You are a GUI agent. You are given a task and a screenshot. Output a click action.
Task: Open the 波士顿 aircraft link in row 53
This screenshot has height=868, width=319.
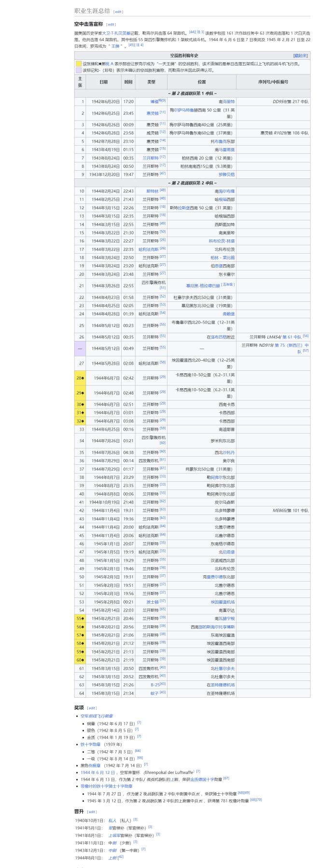click(x=153, y=602)
